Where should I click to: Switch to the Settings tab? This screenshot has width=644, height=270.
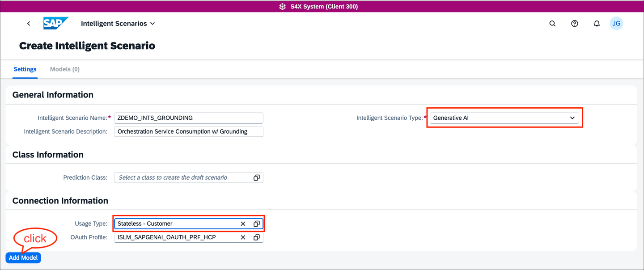pos(25,69)
